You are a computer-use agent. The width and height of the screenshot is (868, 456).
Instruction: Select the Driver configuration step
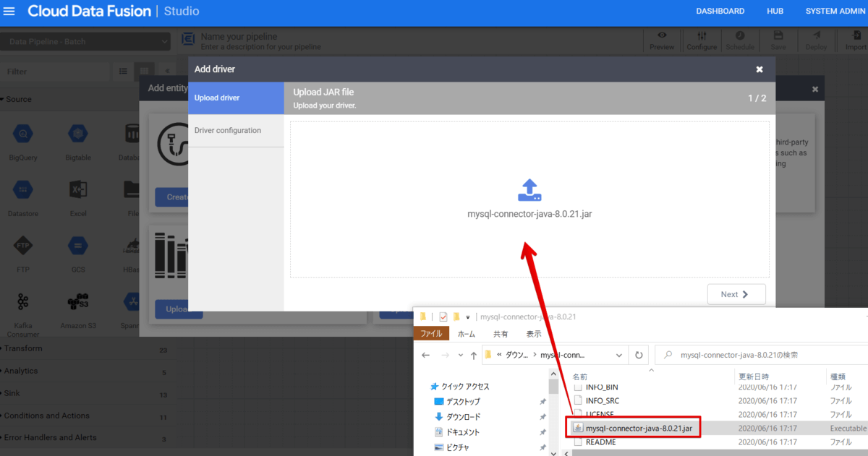(x=236, y=130)
